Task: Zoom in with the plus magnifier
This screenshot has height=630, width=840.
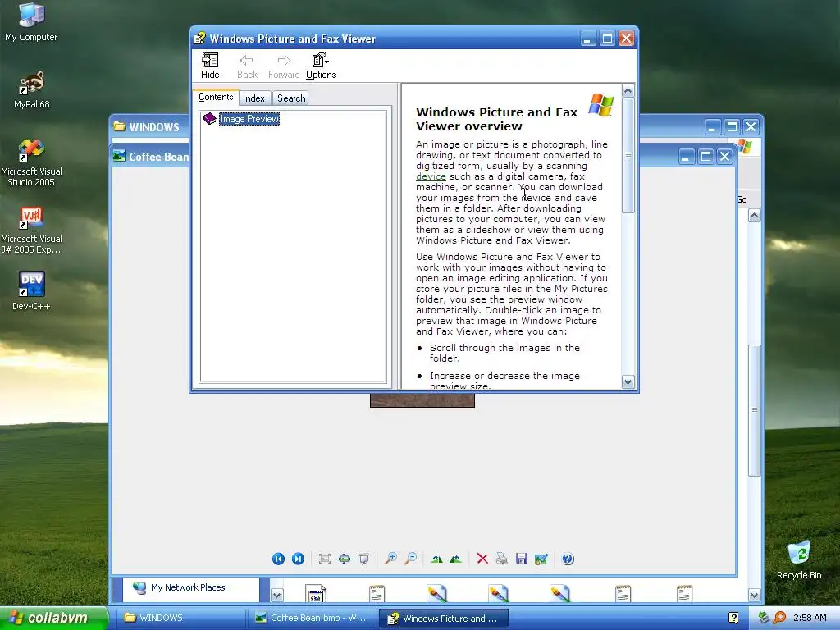Action: tap(390, 559)
